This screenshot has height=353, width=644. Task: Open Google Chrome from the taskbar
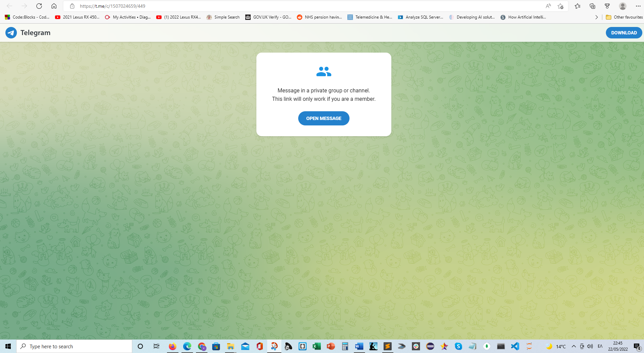coord(202,346)
